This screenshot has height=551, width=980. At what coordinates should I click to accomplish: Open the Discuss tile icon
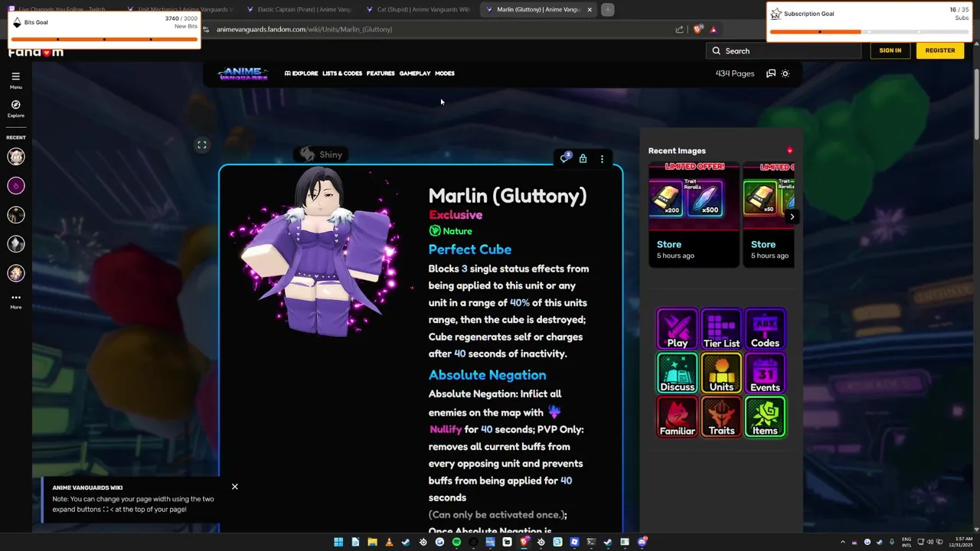[x=678, y=373]
